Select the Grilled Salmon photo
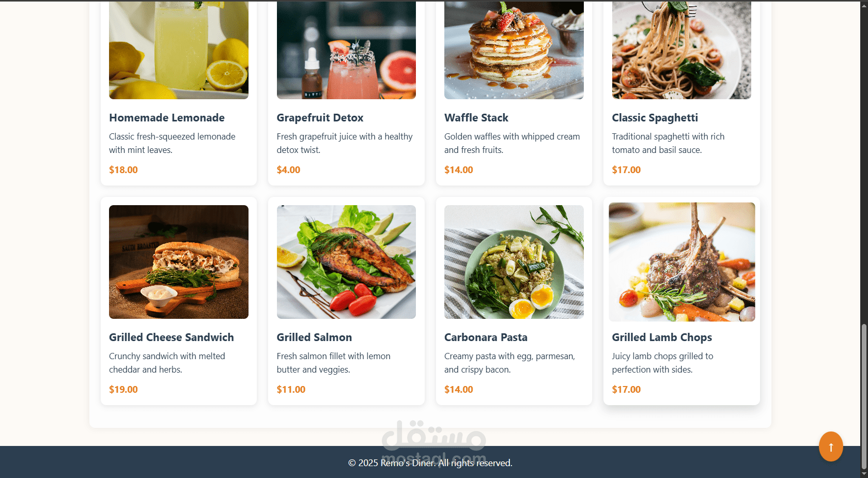 [x=346, y=262]
